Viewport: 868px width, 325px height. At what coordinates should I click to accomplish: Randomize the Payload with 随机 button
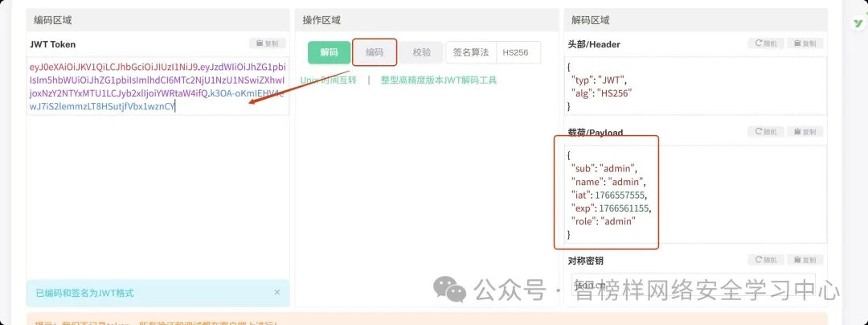pos(766,132)
